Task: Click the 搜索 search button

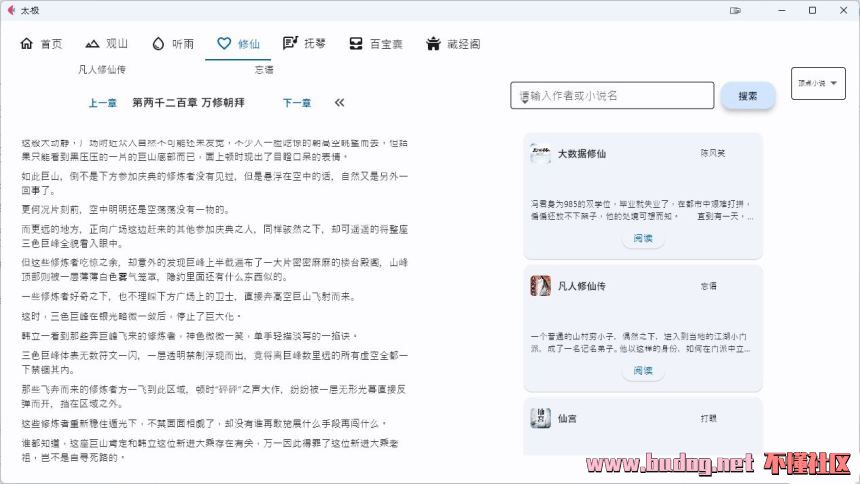Action: point(748,96)
